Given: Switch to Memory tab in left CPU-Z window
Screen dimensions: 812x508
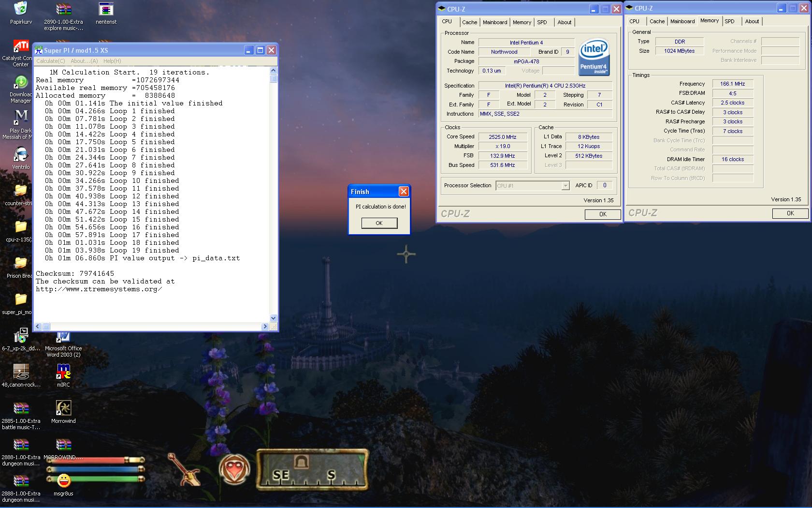Looking at the screenshot, I should [x=522, y=22].
